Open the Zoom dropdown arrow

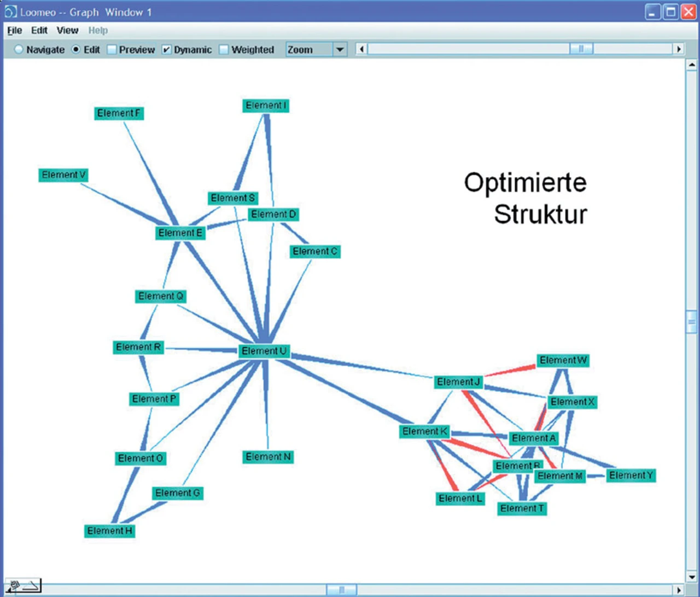[x=340, y=50]
